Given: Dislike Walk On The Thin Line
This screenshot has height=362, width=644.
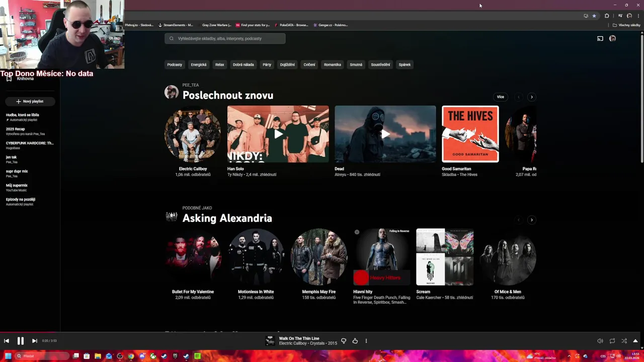Looking at the screenshot, I should pyautogui.click(x=344, y=341).
